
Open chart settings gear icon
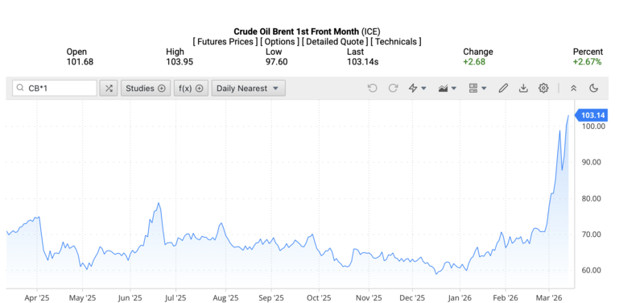(544, 88)
